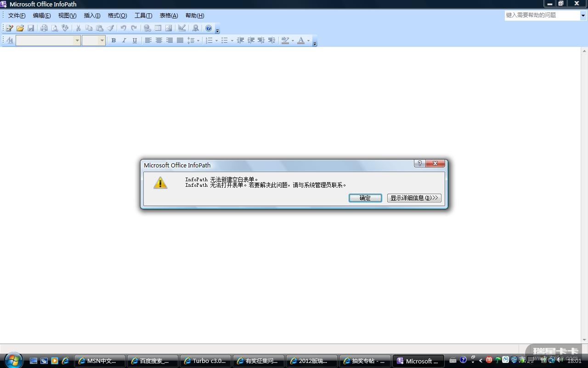This screenshot has width=588, height=368.
Task: Open the line spacing dropdown arrow
Action: tap(198, 40)
